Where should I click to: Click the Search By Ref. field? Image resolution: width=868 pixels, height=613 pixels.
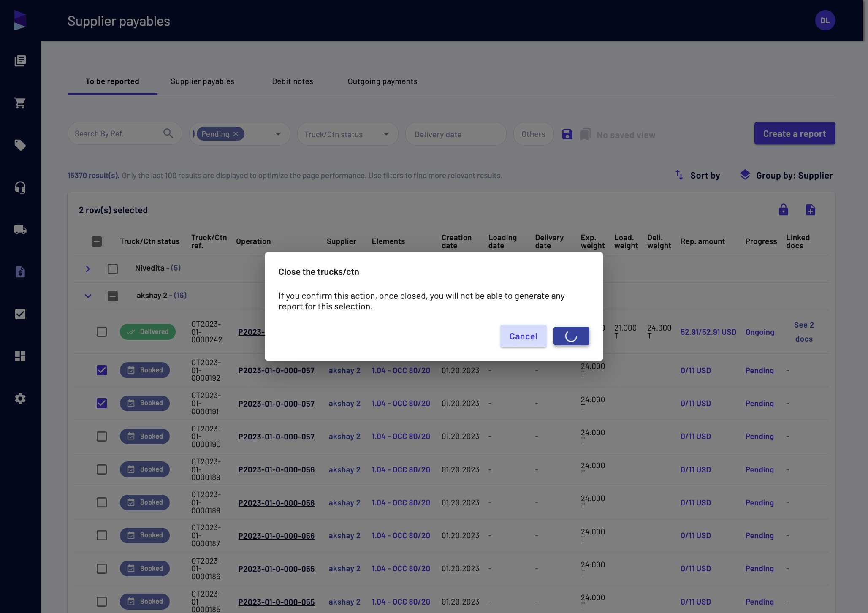point(125,133)
